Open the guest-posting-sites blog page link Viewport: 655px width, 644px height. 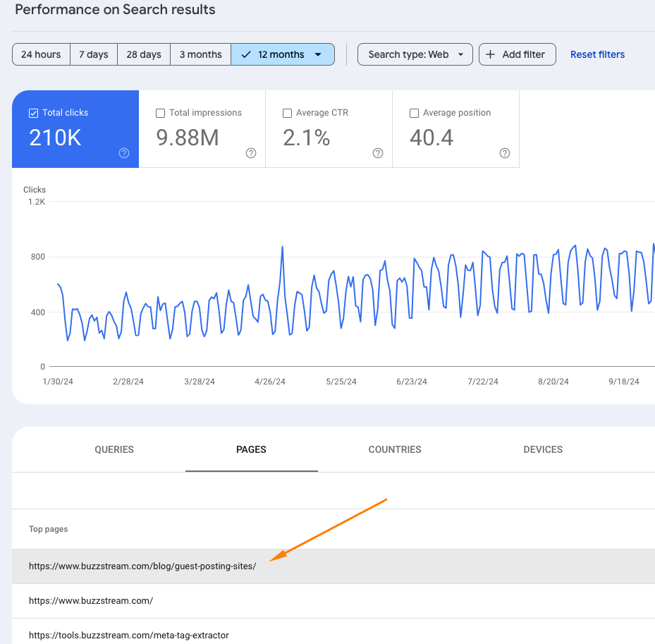pyautogui.click(x=142, y=566)
